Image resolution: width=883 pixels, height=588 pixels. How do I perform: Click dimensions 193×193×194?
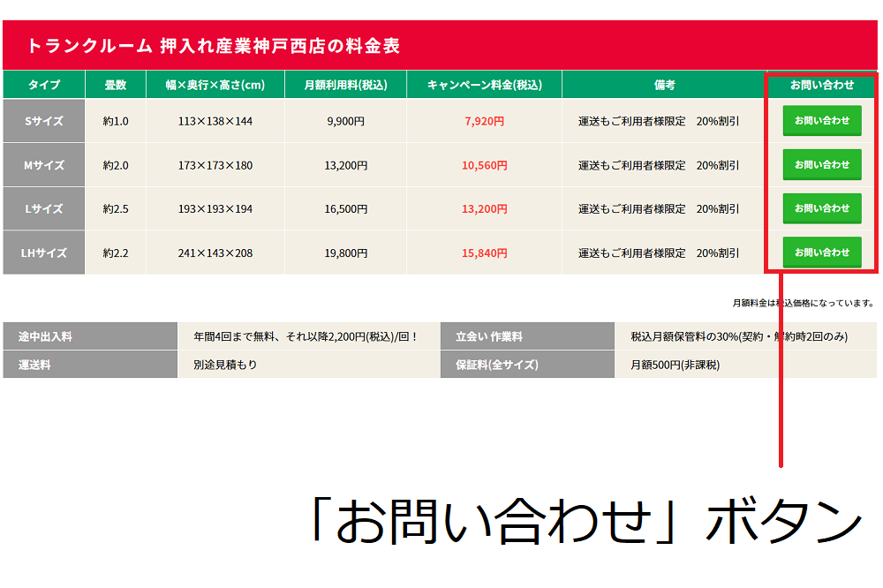point(215,209)
